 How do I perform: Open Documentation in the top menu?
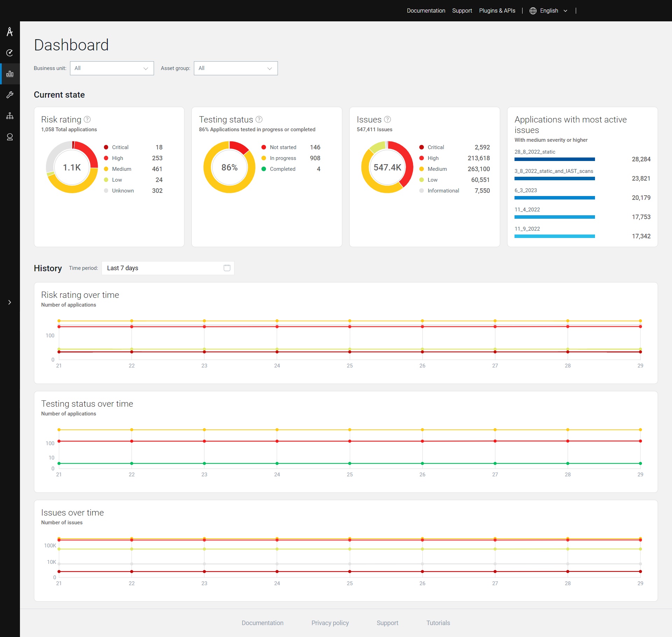tap(426, 11)
